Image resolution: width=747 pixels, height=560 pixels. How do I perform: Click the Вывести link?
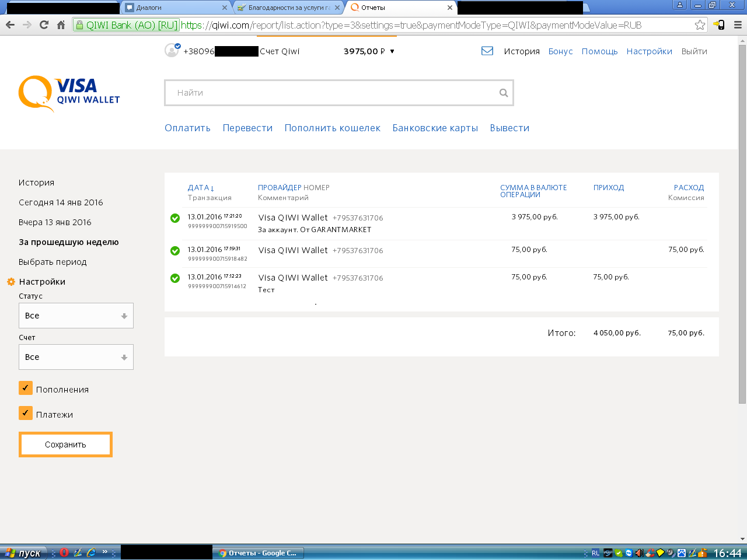(509, 128)
